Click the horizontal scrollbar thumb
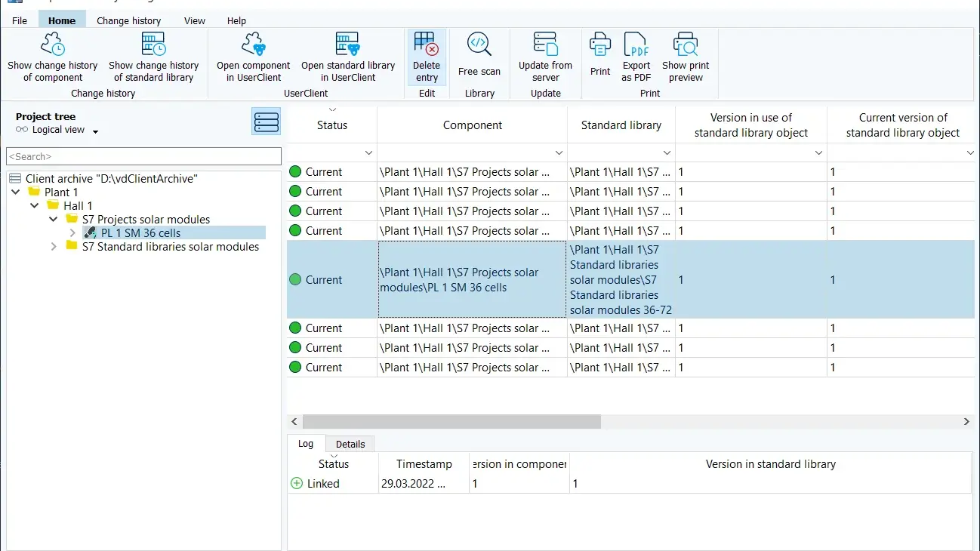 (x=451, y=422)
